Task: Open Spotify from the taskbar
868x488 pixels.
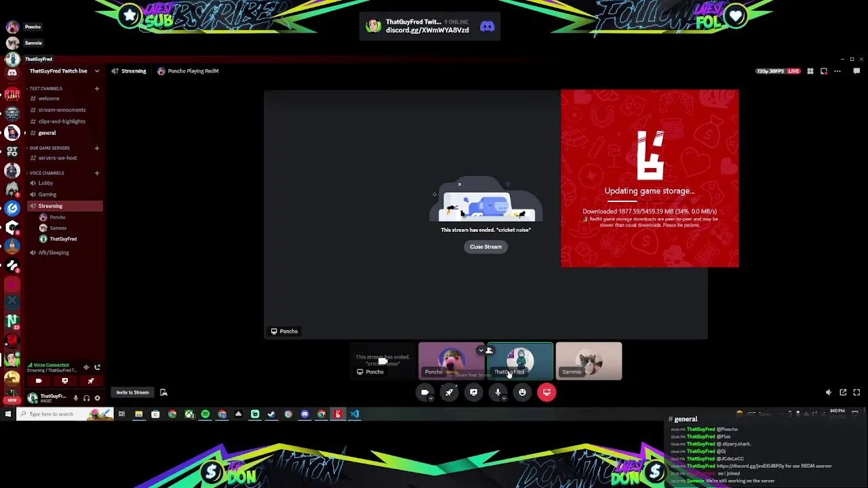Action: (205, 414)
